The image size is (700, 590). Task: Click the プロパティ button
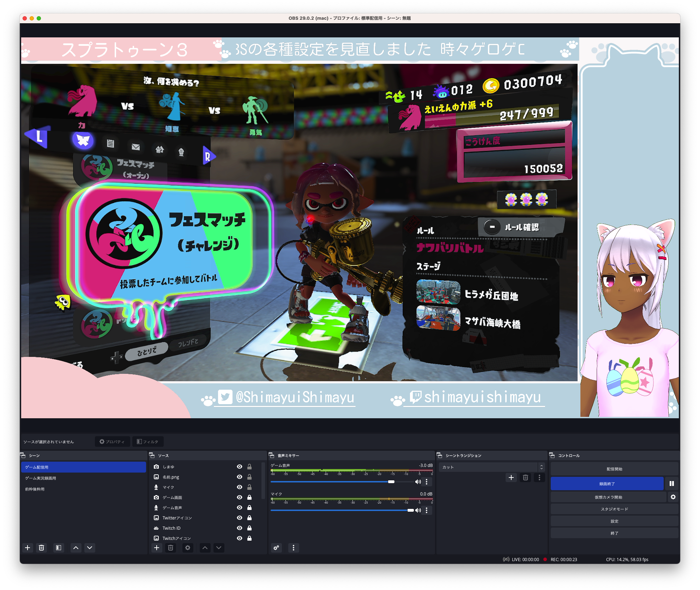point(112,442)
